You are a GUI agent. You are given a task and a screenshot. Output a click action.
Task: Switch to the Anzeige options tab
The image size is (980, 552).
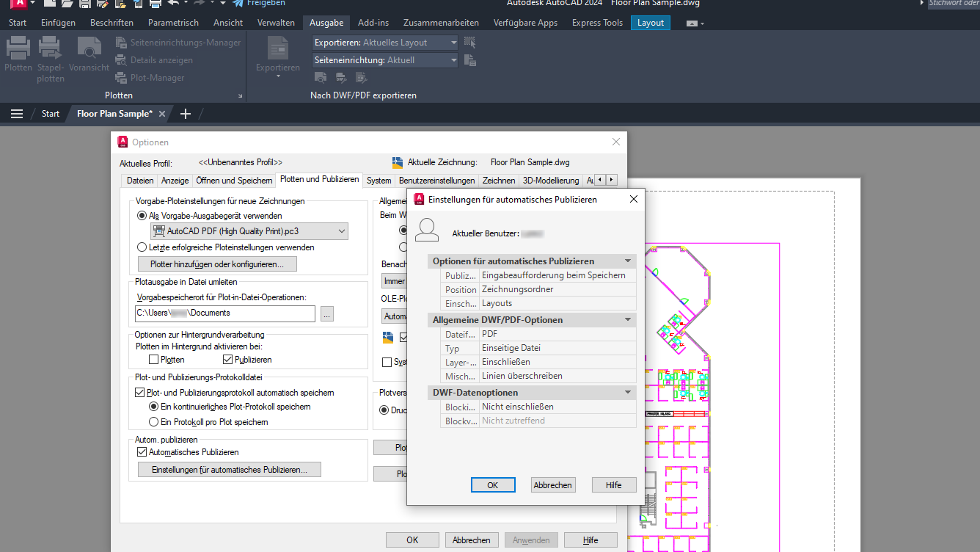175,180
